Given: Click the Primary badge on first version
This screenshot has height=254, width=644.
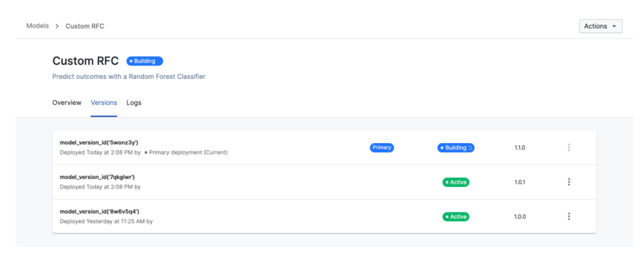Looking at the screenshot, I should (x=381, y=147).
